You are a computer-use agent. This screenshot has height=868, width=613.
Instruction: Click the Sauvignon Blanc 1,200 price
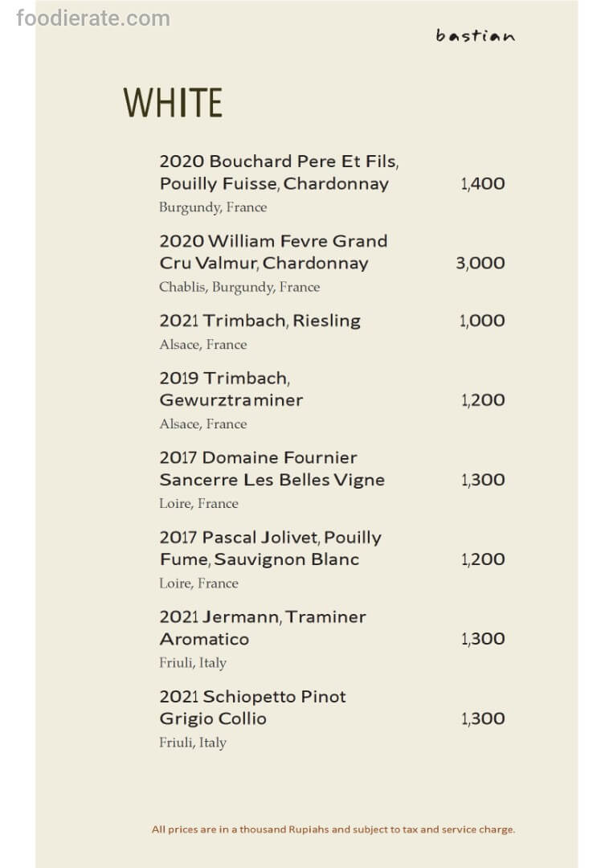[x=483, y=559]
